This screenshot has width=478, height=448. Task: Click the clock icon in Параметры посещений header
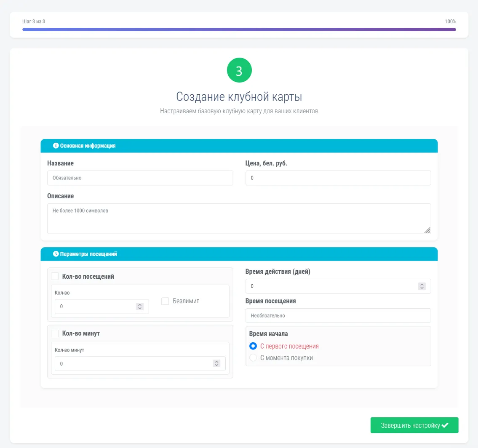(56, 254)
